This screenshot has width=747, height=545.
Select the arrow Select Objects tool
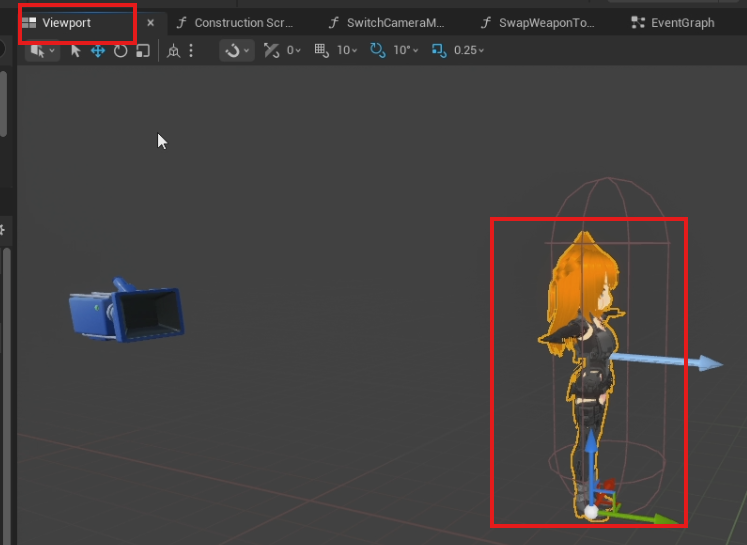pos(75,50)
